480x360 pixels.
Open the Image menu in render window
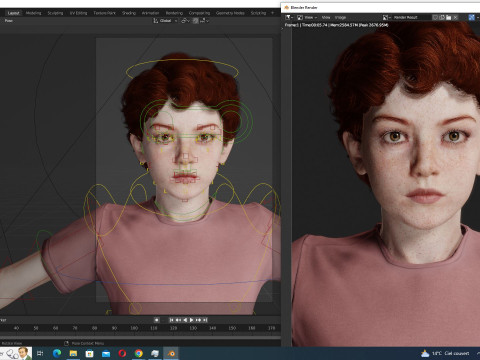pyautogui.click(x=340, y=17)
